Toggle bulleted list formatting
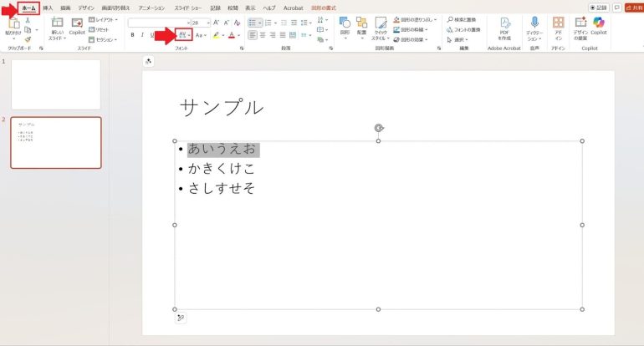644x346 pixels. tap(253, 22)
